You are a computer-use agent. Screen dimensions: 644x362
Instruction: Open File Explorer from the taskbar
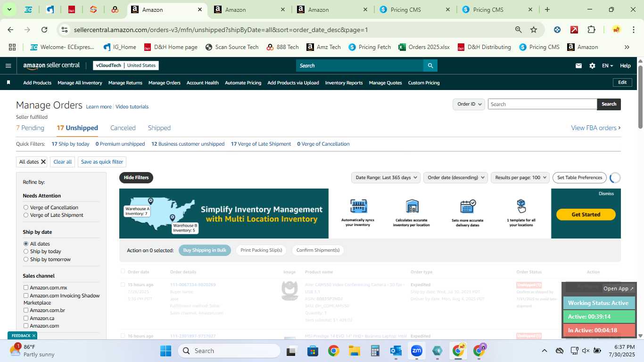click(x=355, y=351)
